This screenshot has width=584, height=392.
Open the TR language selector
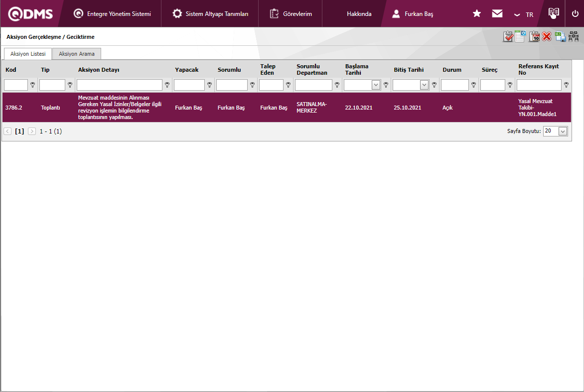[x=524, y=14]
